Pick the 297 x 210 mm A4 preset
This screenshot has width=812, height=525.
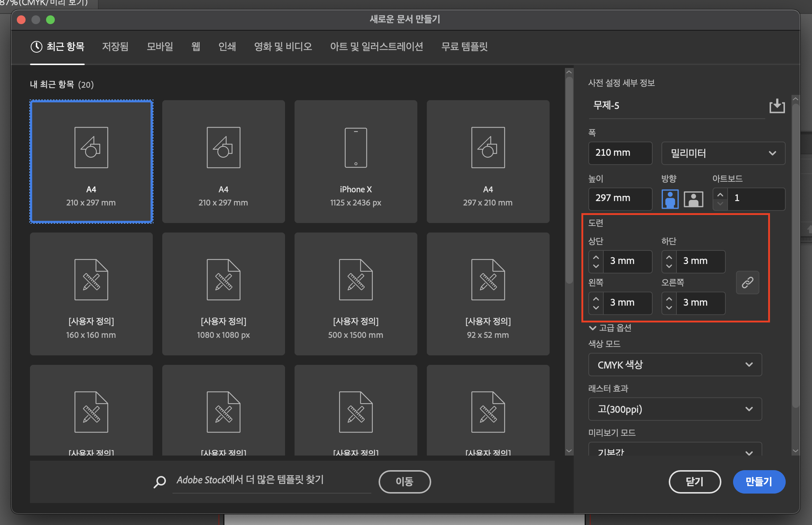tap(488, 161)
